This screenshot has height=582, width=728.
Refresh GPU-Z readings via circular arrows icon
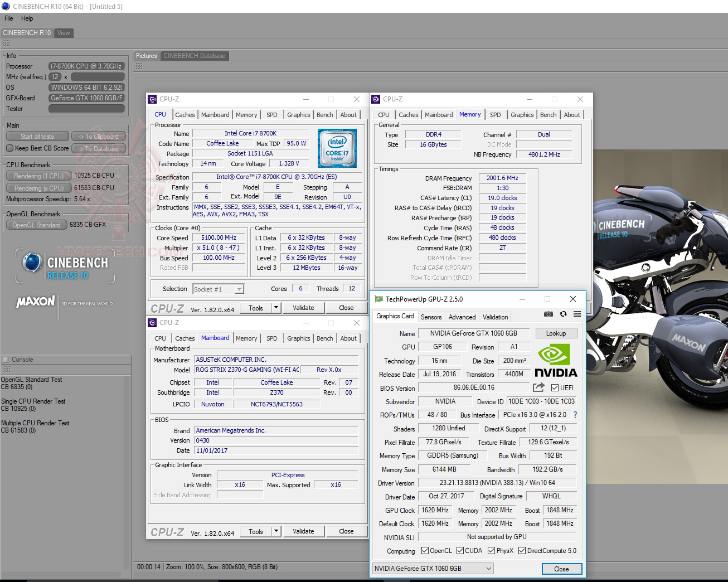pos(563,314)
